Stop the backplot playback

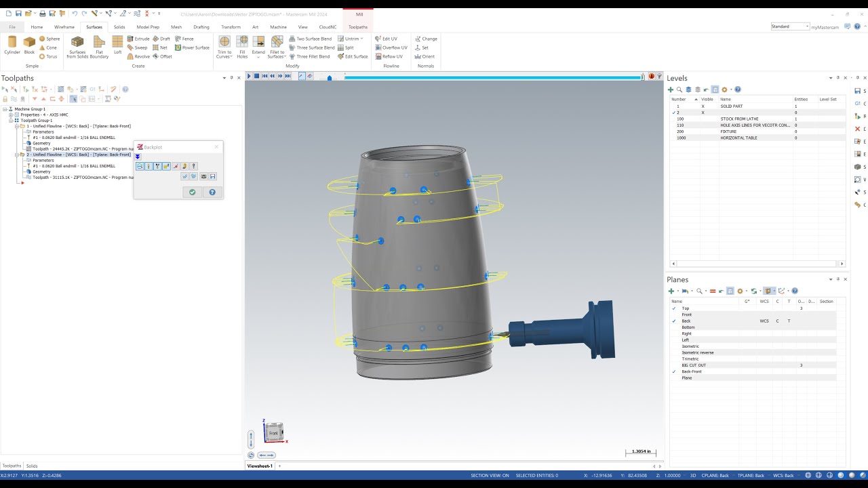pyautogui.click(x=256, y=76)
